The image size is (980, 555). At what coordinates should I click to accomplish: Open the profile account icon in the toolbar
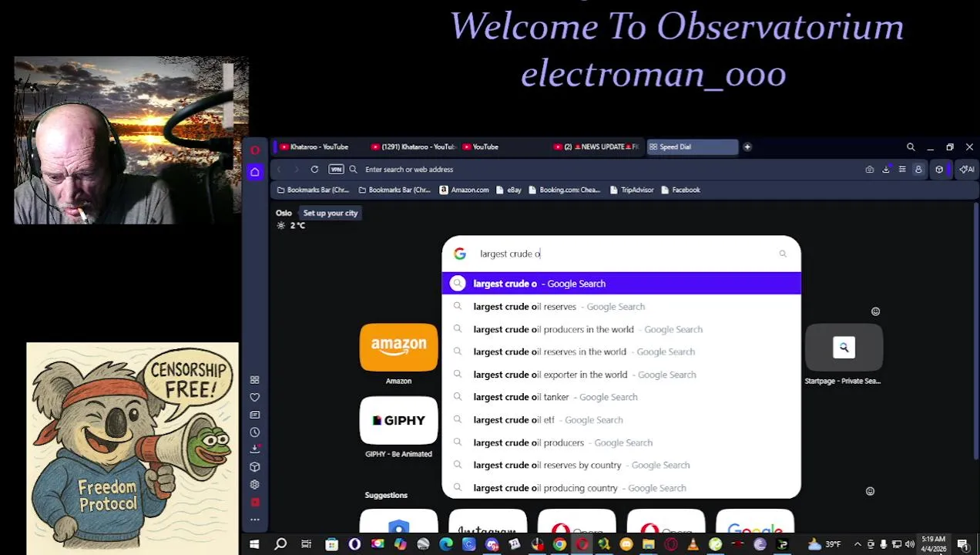(x=918, y=170)
